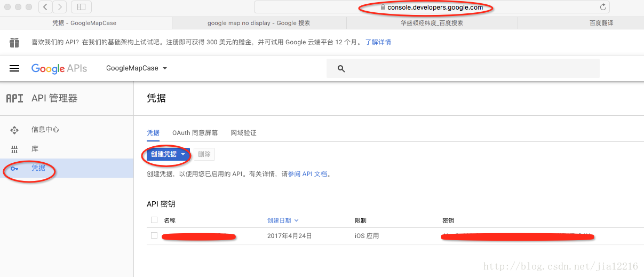Click the API 密钥 section heading
The image size is (644, 277).
pyautogui.click(x=161, y=204)
